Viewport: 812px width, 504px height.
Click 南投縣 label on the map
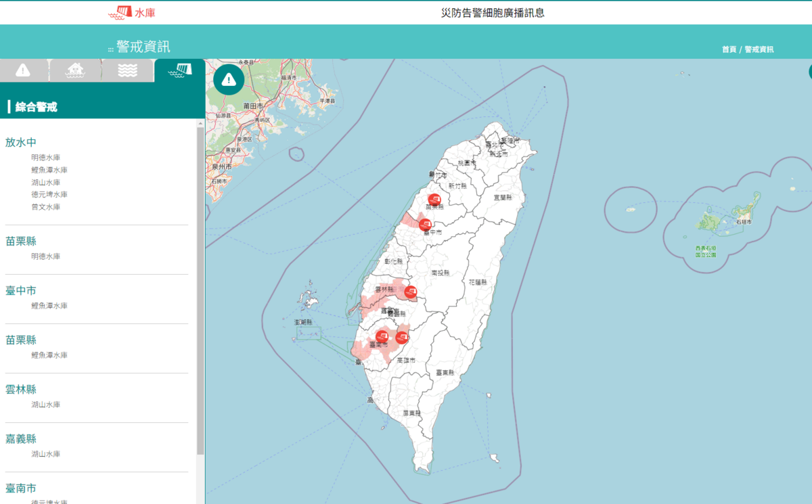[440, 273]
